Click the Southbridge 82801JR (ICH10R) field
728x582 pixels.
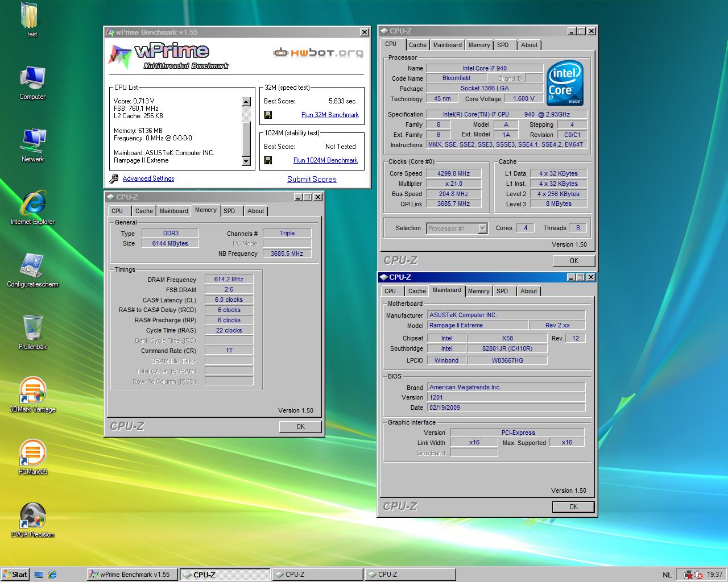tap(507, 348)
